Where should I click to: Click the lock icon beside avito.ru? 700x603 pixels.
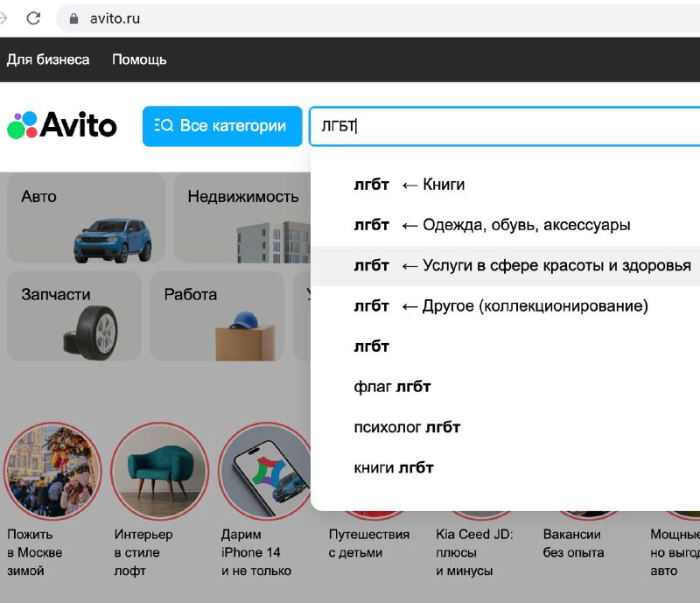[73, 18]
